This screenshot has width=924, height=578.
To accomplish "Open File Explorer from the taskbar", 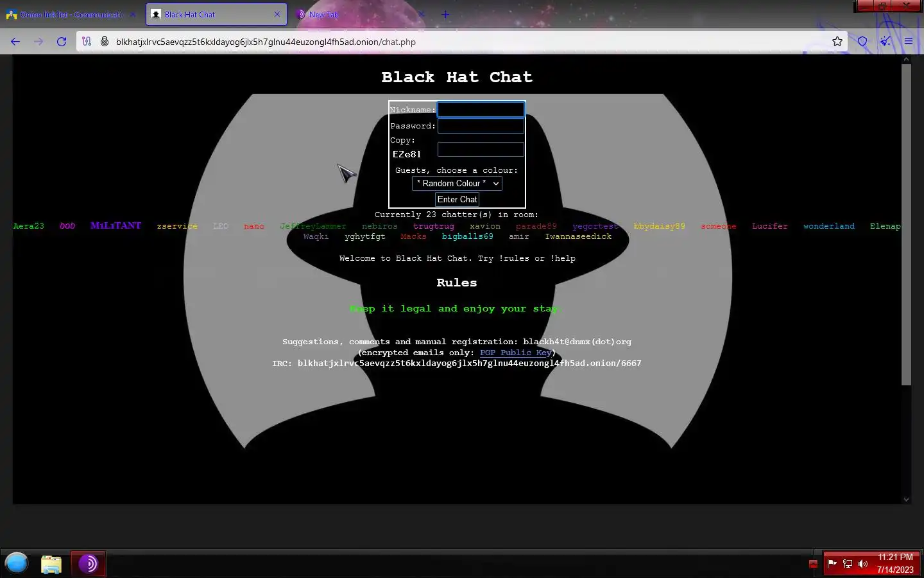I will tap(51, 564).
